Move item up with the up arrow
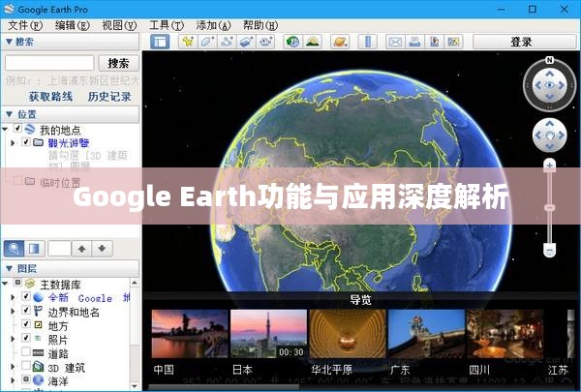Viewport: 581px width, 392px height. (x=82, y=248)
